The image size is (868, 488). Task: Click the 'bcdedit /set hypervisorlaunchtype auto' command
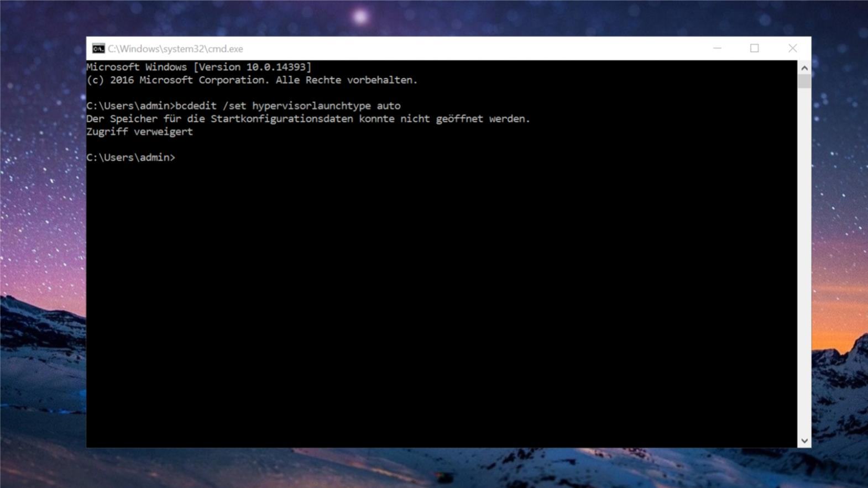click(288, 106)
